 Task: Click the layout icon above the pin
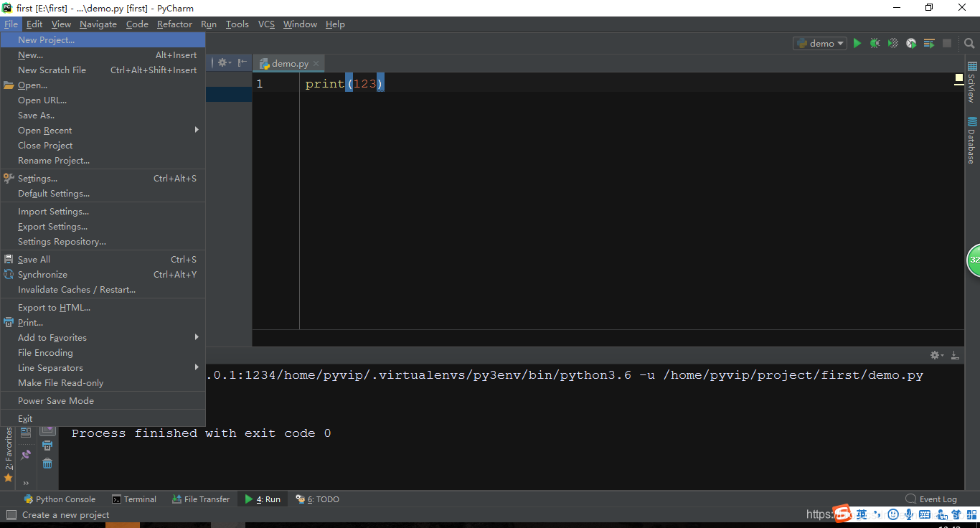point(26,433)
